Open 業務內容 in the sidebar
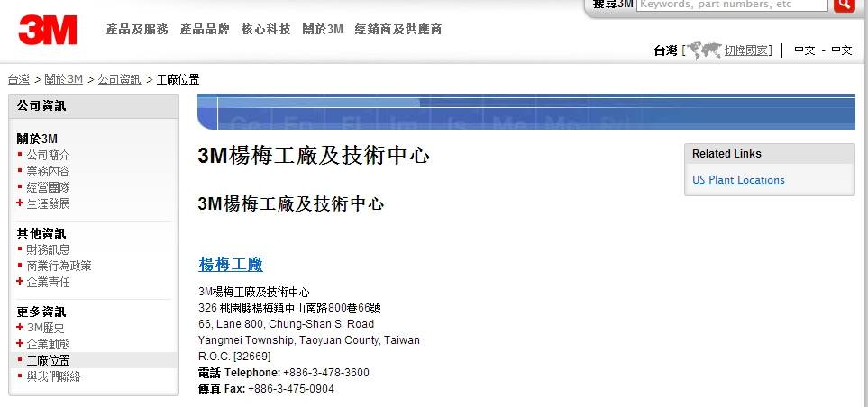 pyautogui.click(x=48, y=171)
